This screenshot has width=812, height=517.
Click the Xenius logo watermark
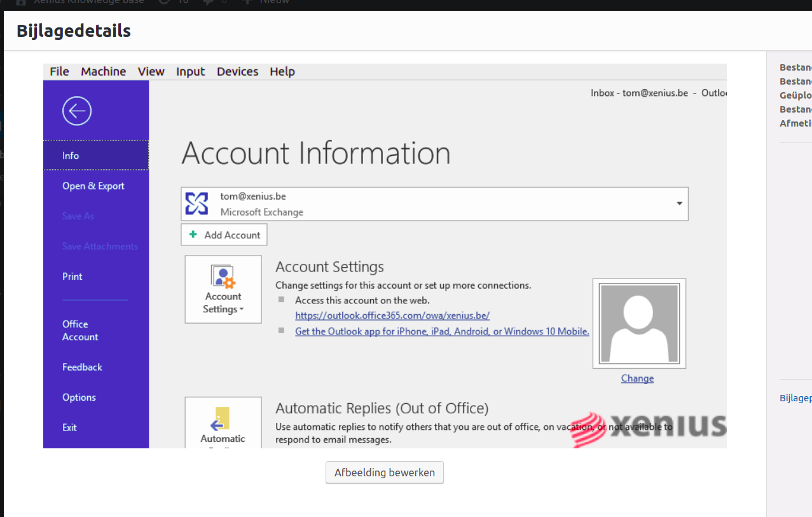[650, 426]
